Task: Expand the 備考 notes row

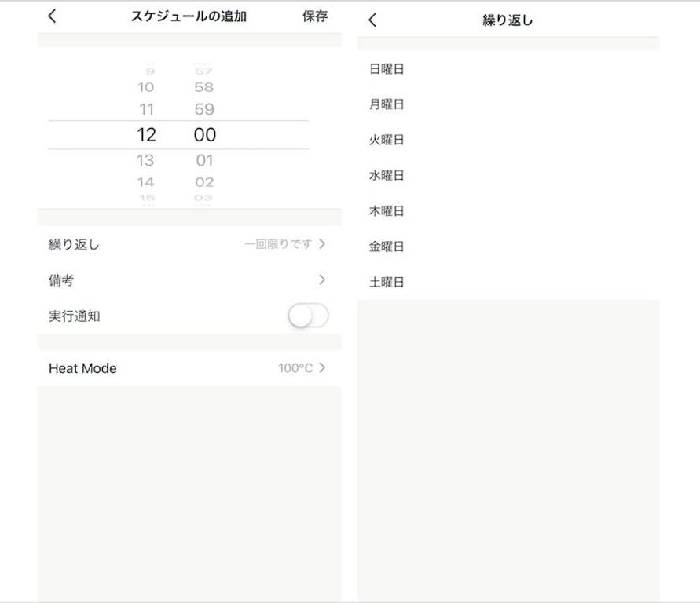Action: [189, 280]
